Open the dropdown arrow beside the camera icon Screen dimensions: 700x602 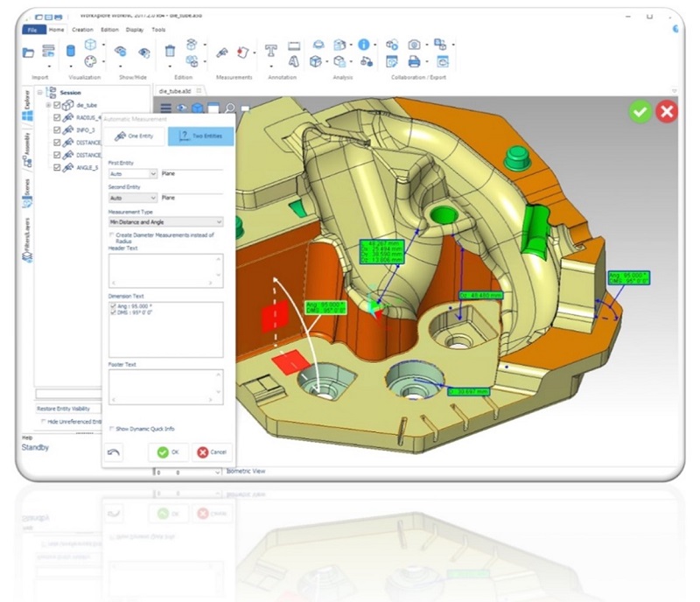[x=426, y=45]
